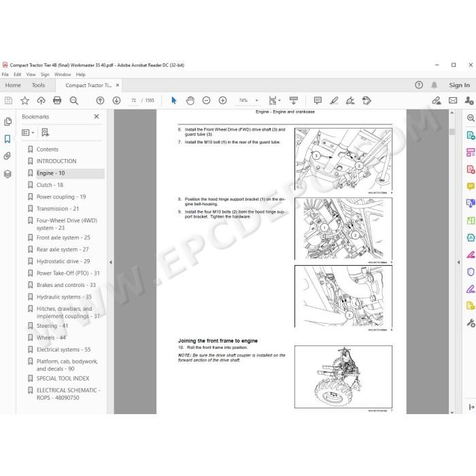Click the front frame tractor figure
This screenshot has width=476, height=476.
[343, 377]
